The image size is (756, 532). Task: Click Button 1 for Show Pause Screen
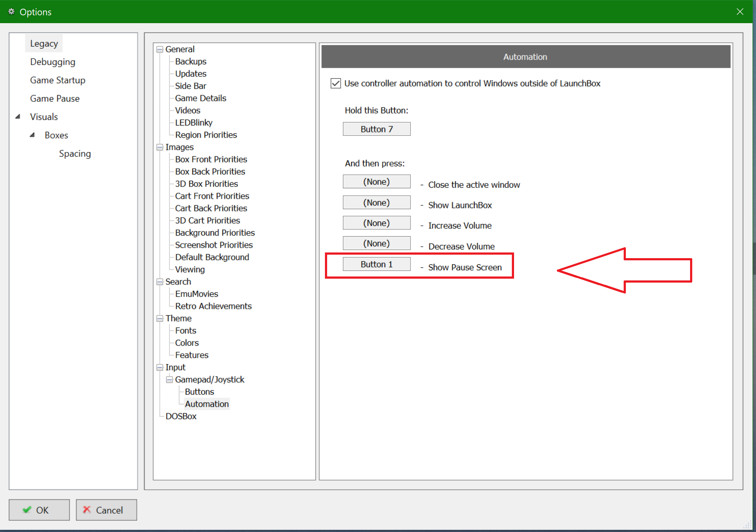click(376, 264)
